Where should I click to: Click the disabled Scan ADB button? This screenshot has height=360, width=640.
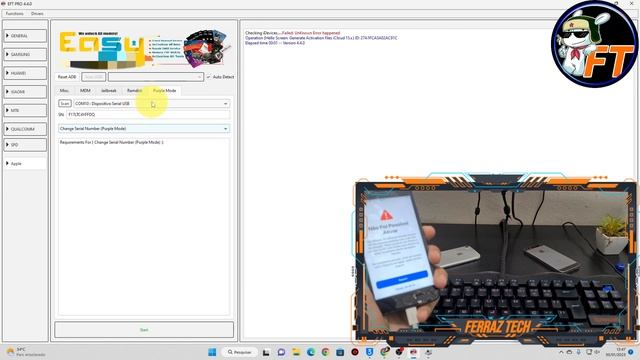(x=93, y=77)
